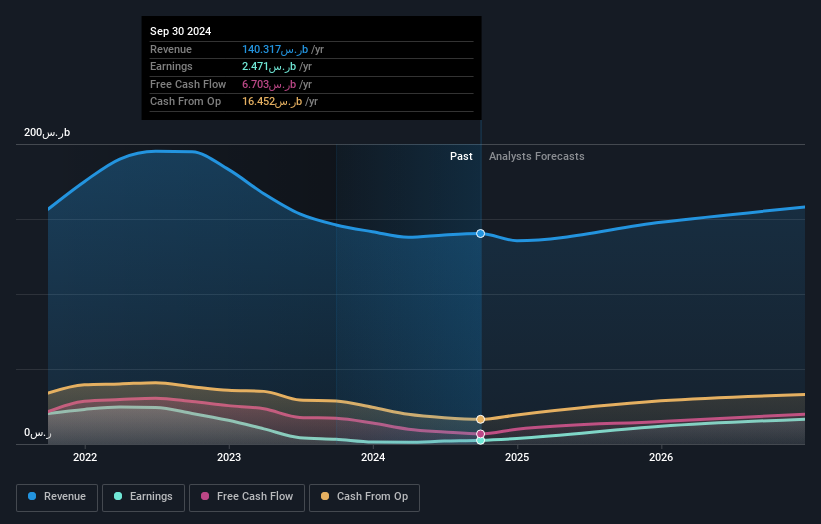
Task: Toggle the Free Cash Flow legend series
Action: click(247, 497)
